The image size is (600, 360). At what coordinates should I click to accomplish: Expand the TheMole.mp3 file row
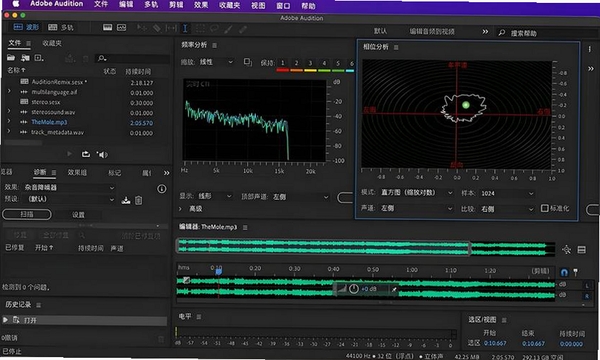9,121
